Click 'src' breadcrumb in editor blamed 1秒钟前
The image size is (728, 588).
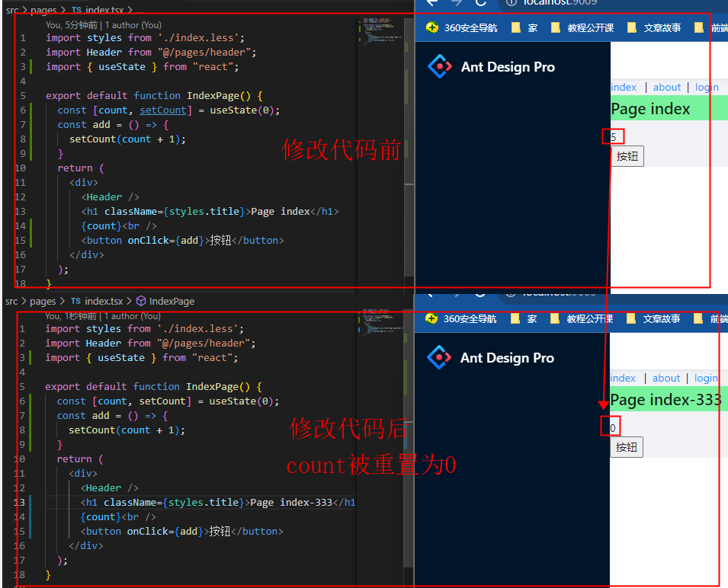click(11, 302)
